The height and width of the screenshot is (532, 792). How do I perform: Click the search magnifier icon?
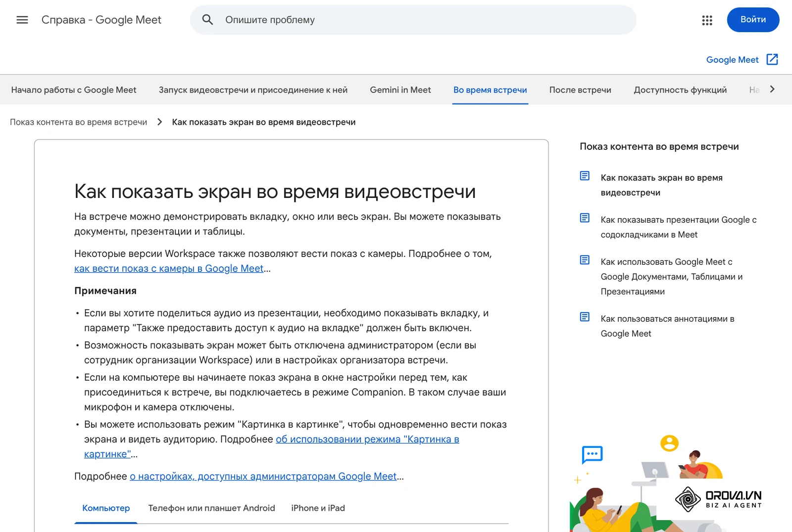click(x=207, y=20)
